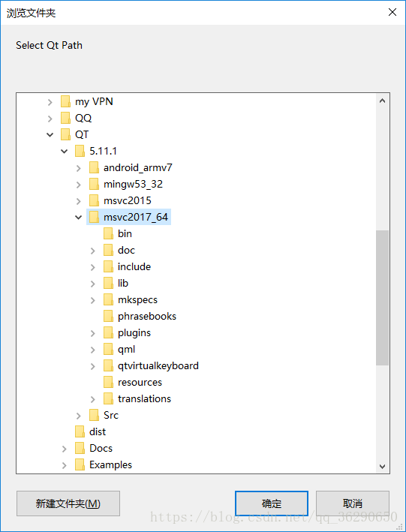Select the mingw53_32 folder name

point(133,185)
